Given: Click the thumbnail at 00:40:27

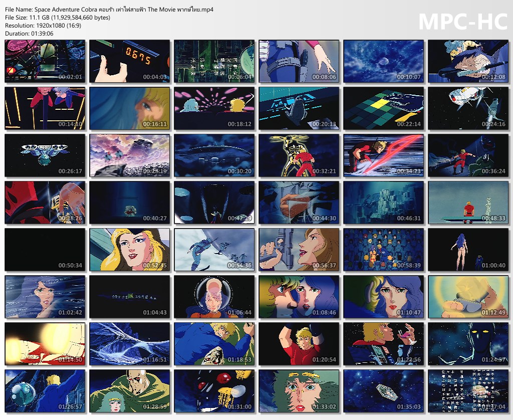Looking at the screenshot, I should 130,202.
